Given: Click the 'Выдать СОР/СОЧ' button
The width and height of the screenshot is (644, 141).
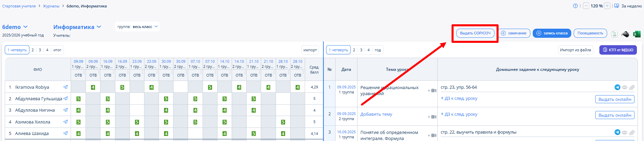Looking at the screenshot, I should tap(475, 33).
